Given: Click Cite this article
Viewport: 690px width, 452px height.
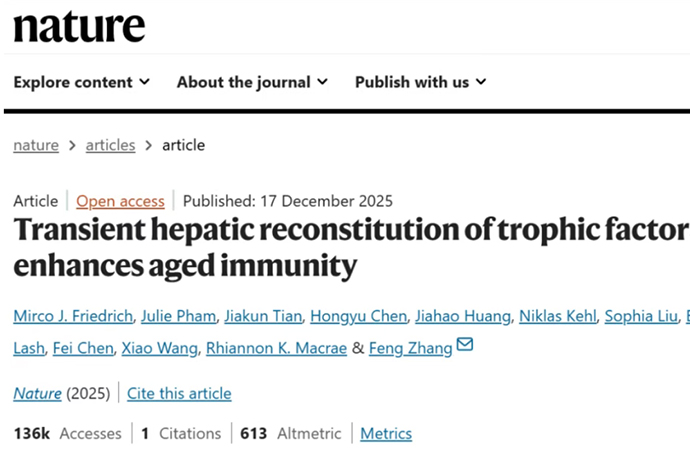Looking at the screenshot, I should tap(179, 393).
